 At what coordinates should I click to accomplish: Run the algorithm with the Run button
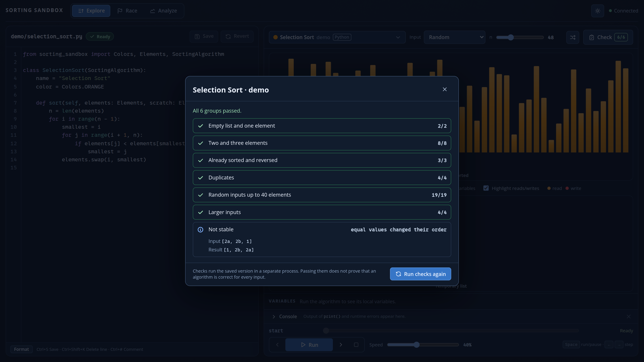point(309,345)
